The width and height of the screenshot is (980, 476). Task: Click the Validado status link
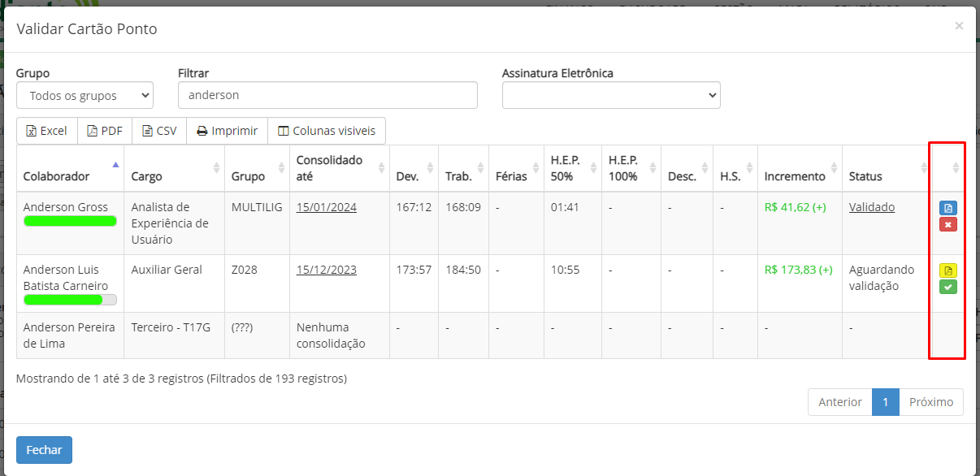coord(871,207)
